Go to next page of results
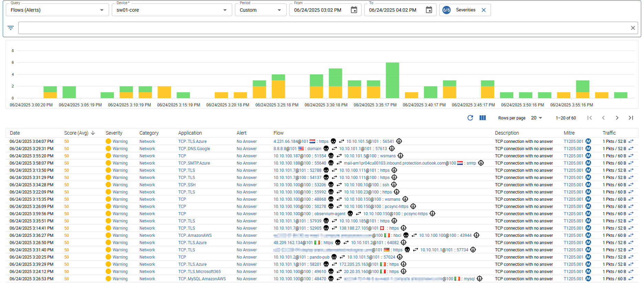The image size is (644, 283). point(617,118)
